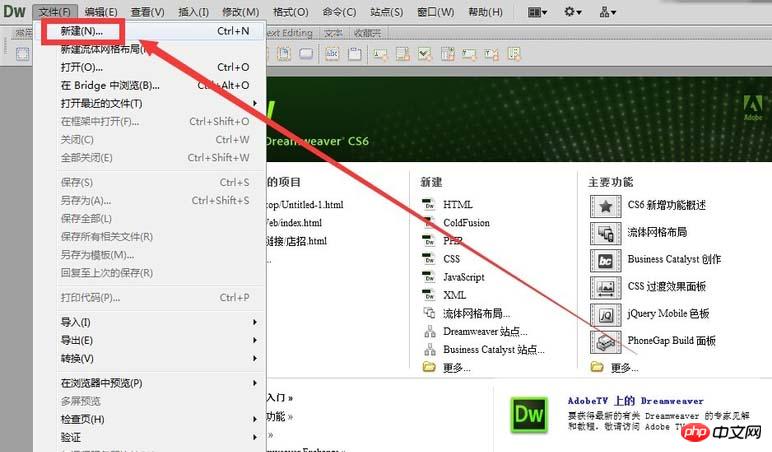
Task: Open the 修改(M) menu
Action: click(x=240, y=12)
